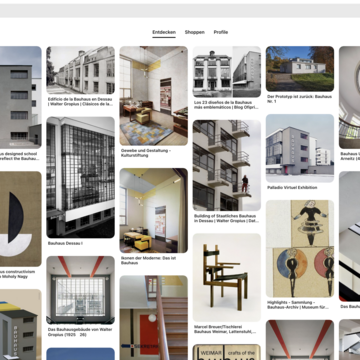This screenshot has height=360, width=360.
Task: Focus the gray search bar at top
Action: 180,11
